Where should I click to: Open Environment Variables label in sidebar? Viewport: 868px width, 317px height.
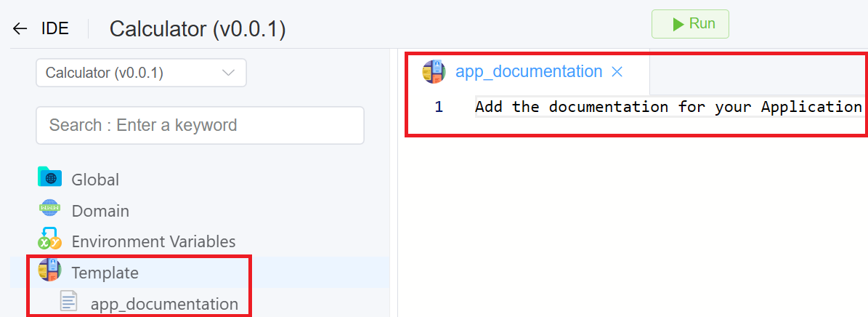(x=153, y=241)
